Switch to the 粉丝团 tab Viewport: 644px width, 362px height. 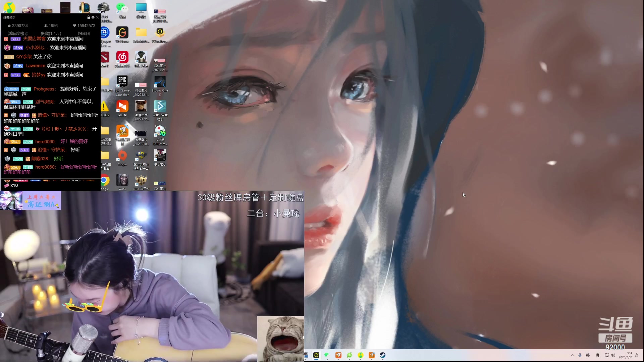84,34
